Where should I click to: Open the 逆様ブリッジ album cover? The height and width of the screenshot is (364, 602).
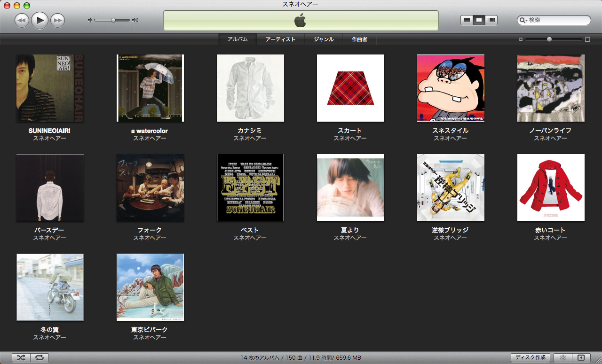451,187
